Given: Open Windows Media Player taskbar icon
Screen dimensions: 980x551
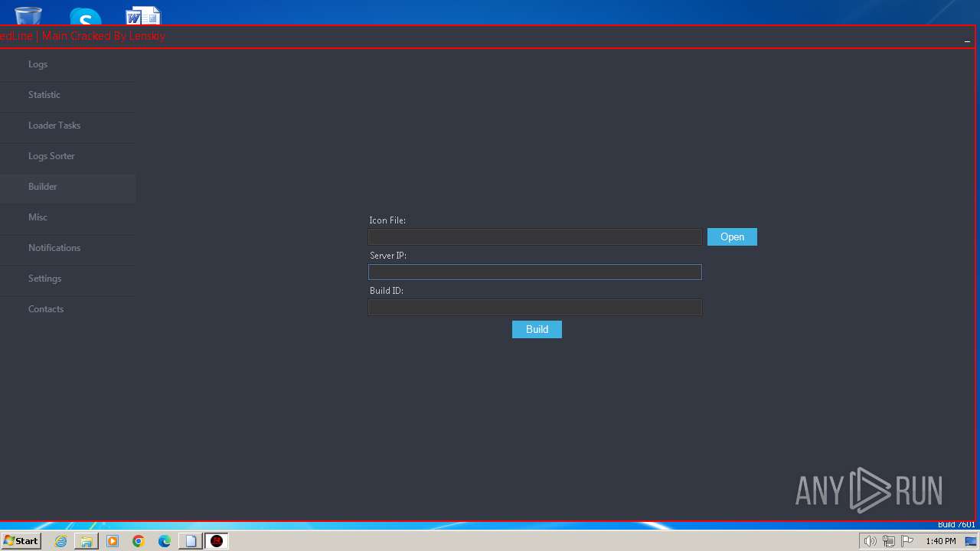Looking at the screenshot, I should point(113,541).
